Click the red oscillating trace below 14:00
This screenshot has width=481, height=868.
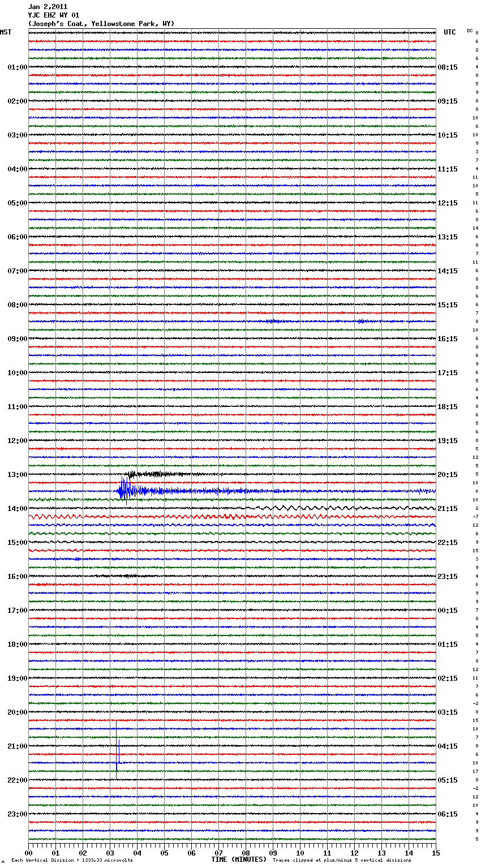[x=232, y=517]
